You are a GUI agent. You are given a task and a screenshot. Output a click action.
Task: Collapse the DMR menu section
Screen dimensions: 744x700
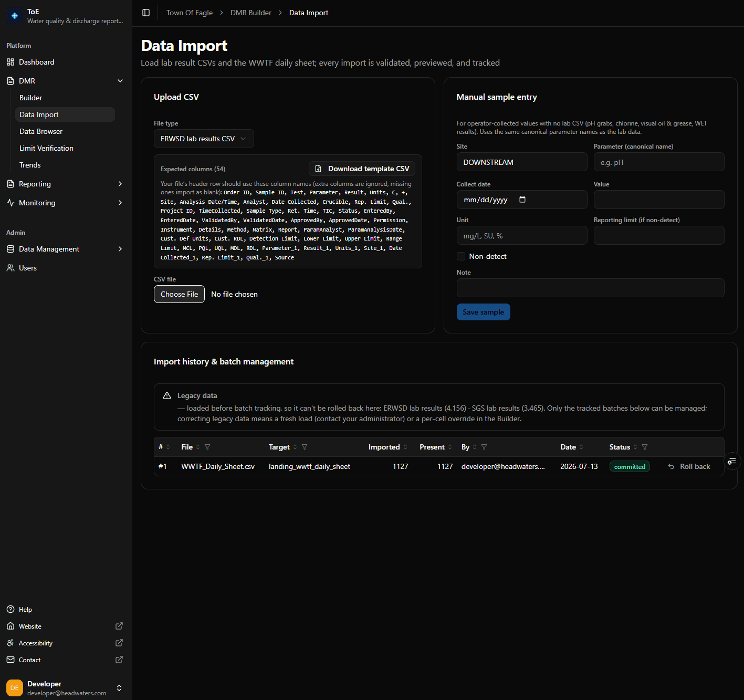coord(120,81)
